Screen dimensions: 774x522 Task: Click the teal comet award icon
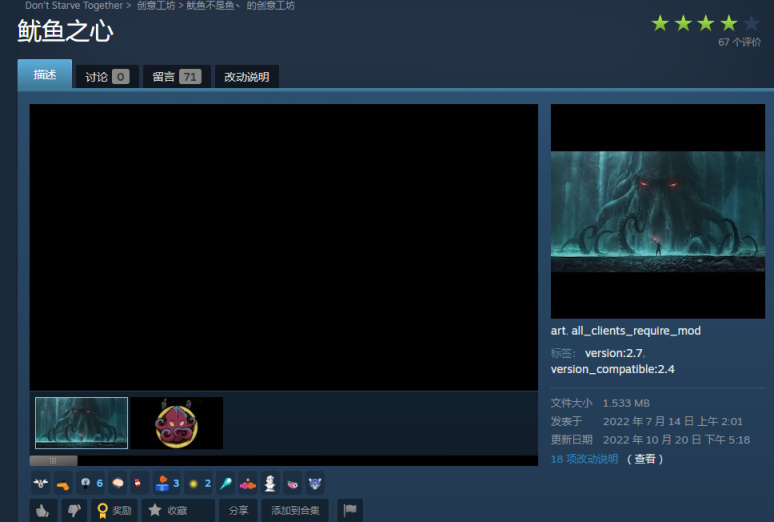coord(226,483)
